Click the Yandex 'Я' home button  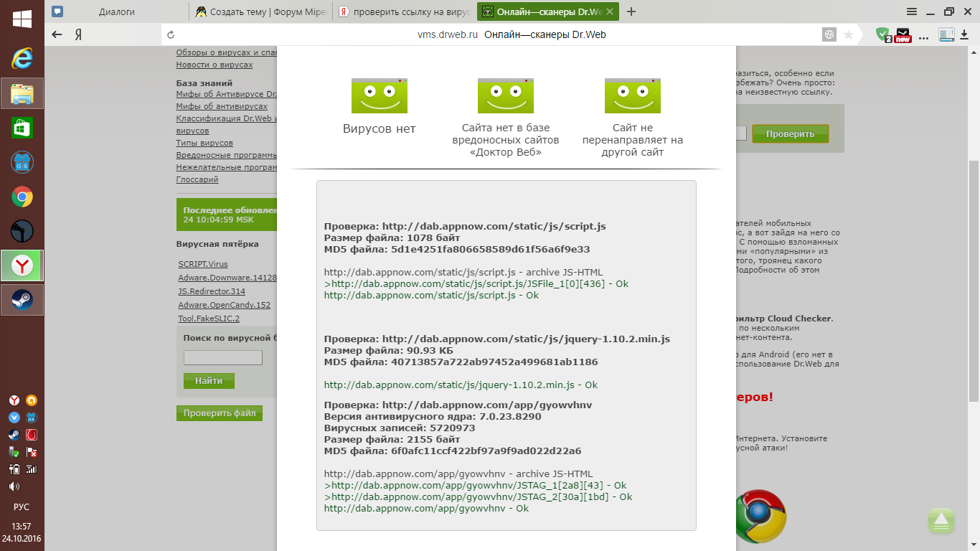click(x=79, y=34)
